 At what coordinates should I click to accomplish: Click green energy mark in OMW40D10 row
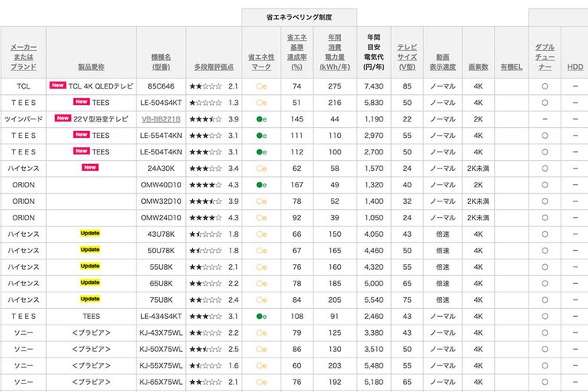(x=261, y=185)
